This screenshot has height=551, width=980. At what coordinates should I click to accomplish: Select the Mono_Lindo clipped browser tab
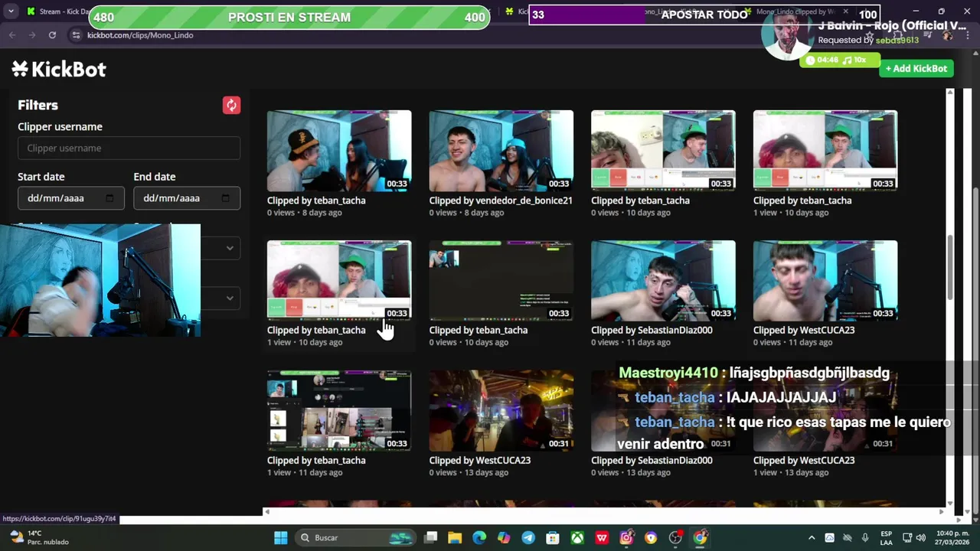pos(796,11)
